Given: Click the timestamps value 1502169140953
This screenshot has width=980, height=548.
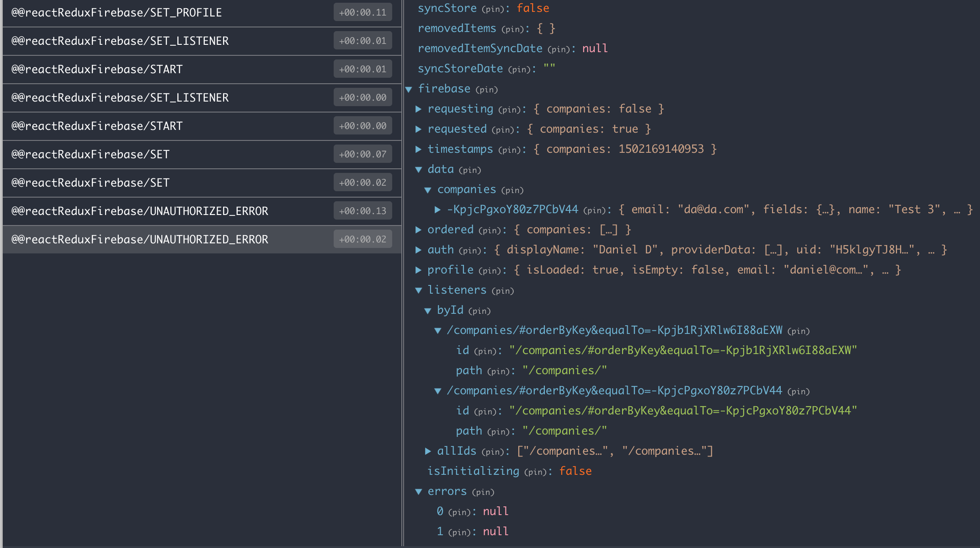Looking at the screenshot, I should pos(661,149).
